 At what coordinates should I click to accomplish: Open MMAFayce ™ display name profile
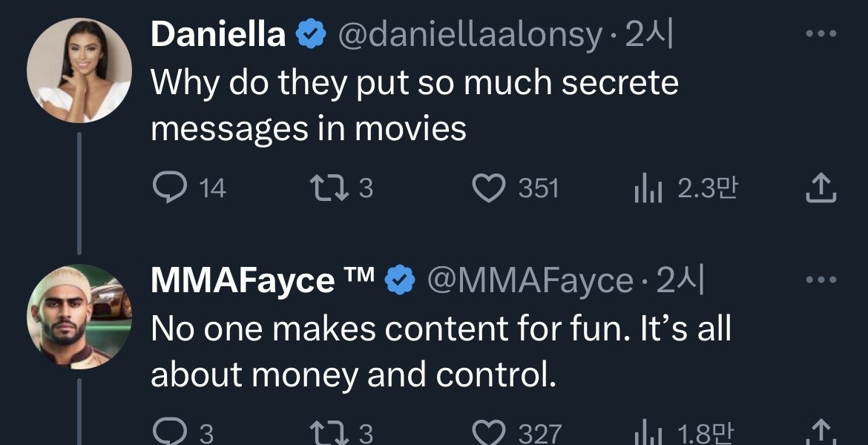(243, 281)
